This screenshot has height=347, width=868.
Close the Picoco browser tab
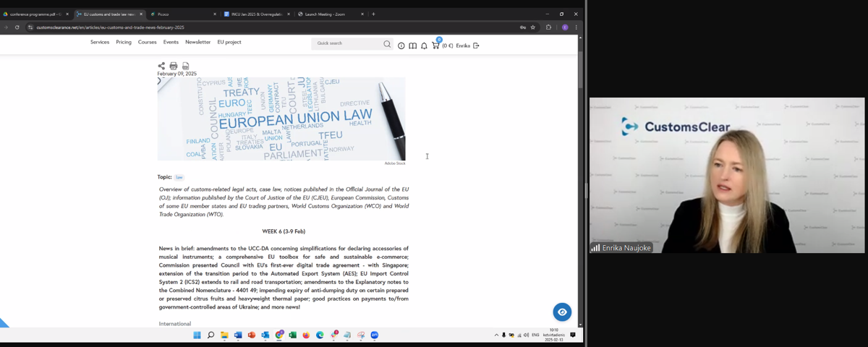(x=215, y=14)
